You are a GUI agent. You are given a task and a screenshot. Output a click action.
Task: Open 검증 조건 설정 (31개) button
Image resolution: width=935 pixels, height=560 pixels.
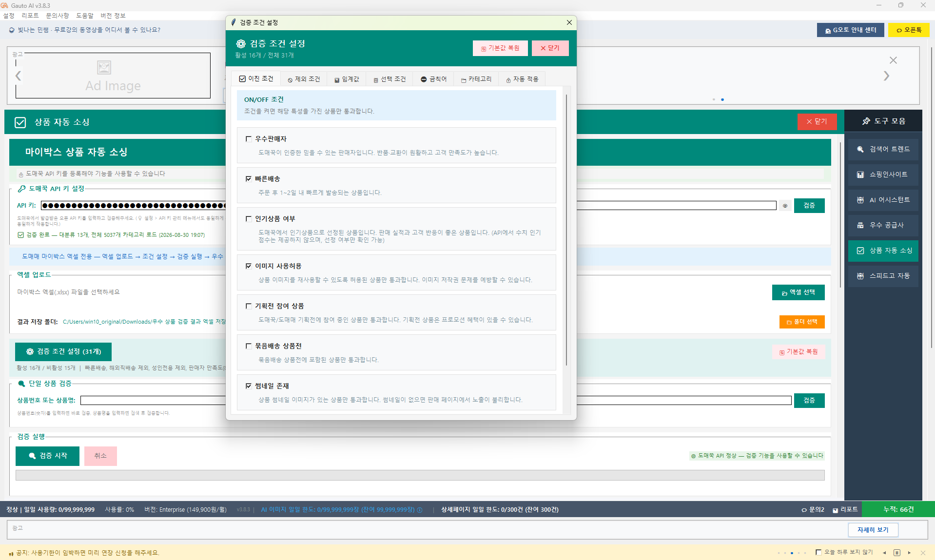(x=63, y=351)
